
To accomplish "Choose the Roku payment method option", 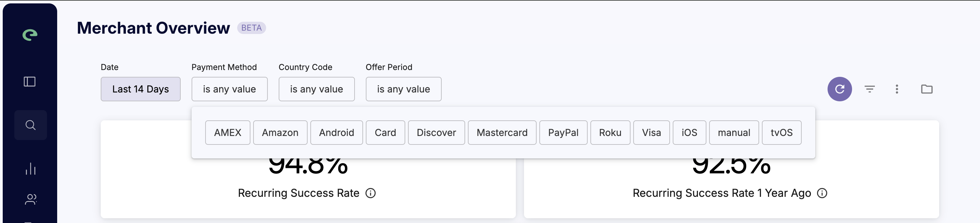I will [x=610, y=133].
